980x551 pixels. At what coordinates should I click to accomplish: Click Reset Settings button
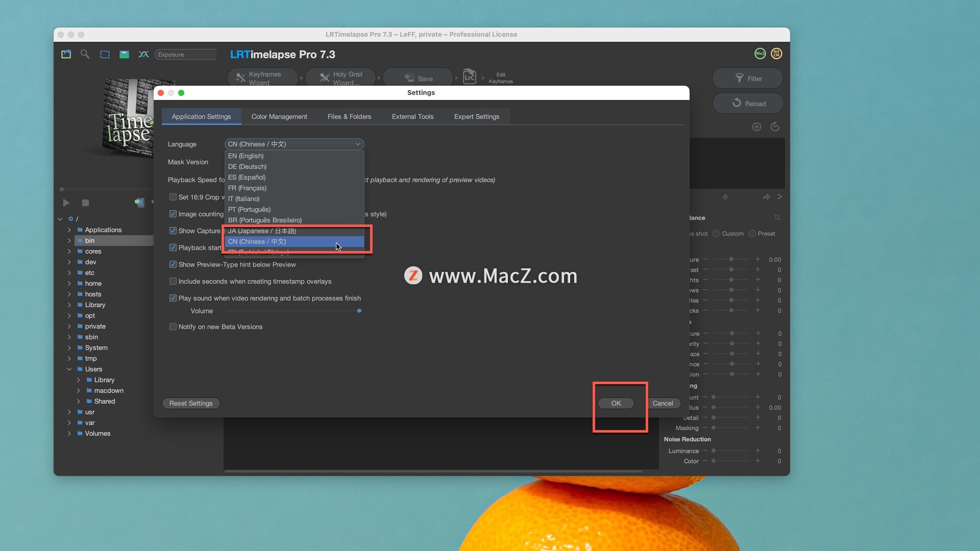191,403
